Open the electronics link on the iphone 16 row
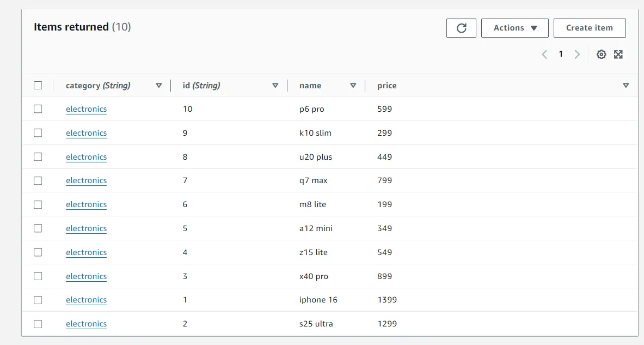Viewport: 644px width, 345px height. coord(86,300)
